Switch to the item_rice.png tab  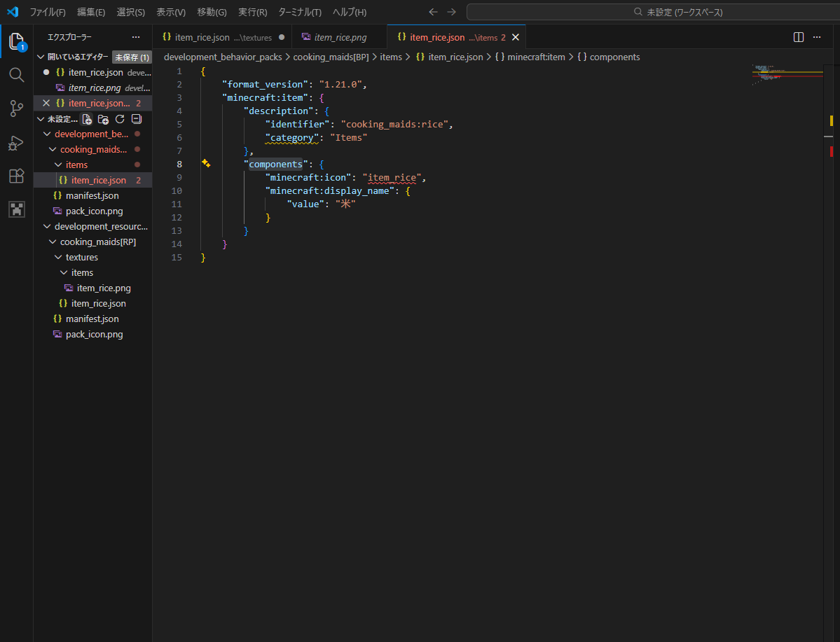[340, 37]
